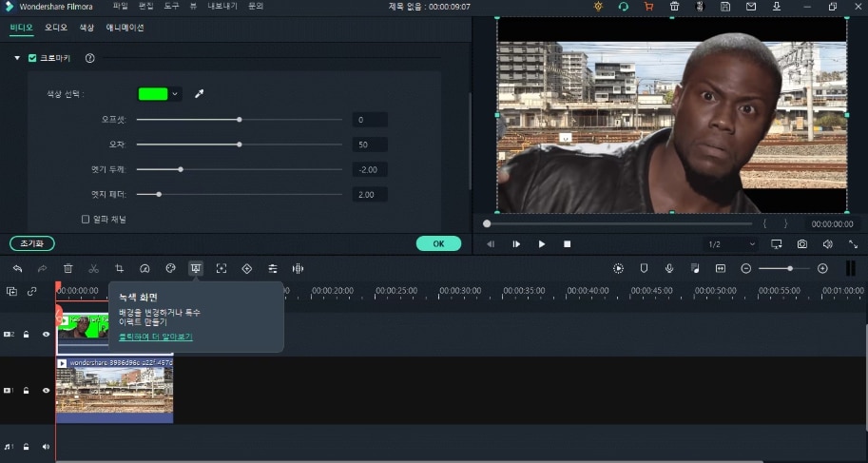This screenshot has height=463, width=868.
Task: Start voiceover recording with the microphone icon
Action: point(669,269)
